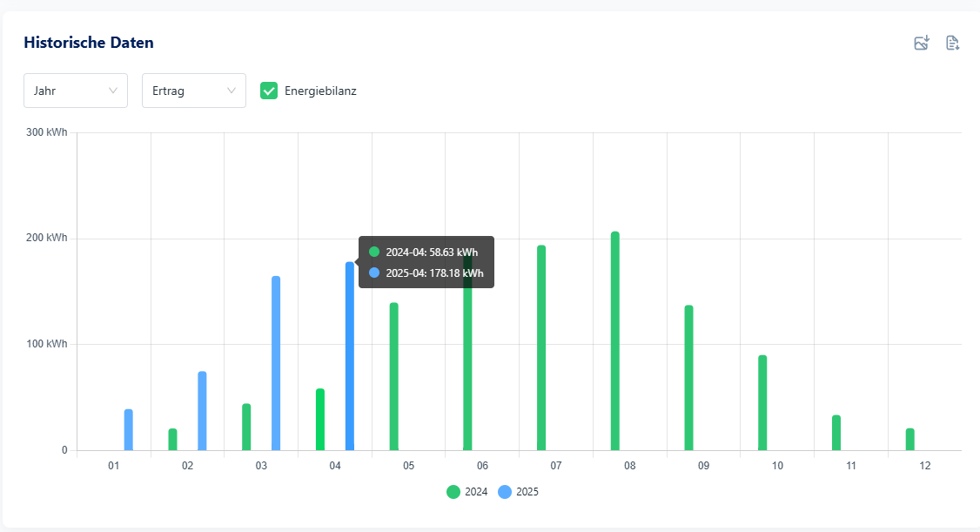Select the 2024 October bar
The width and height of the screenshot is (980, 532).
(762, 402)
